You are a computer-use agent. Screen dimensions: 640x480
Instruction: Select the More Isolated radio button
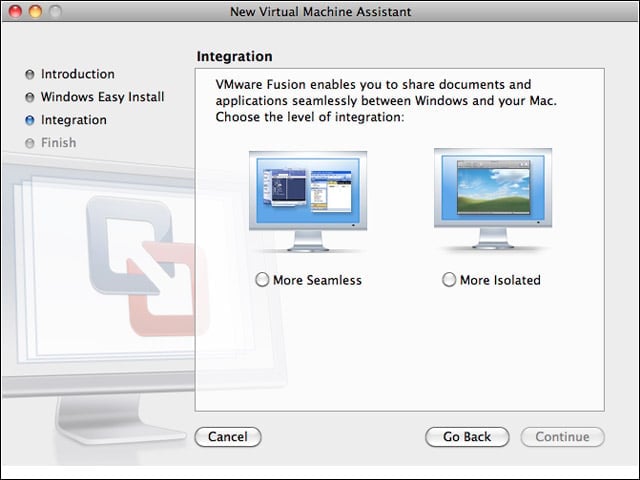[x=449, y=280]
